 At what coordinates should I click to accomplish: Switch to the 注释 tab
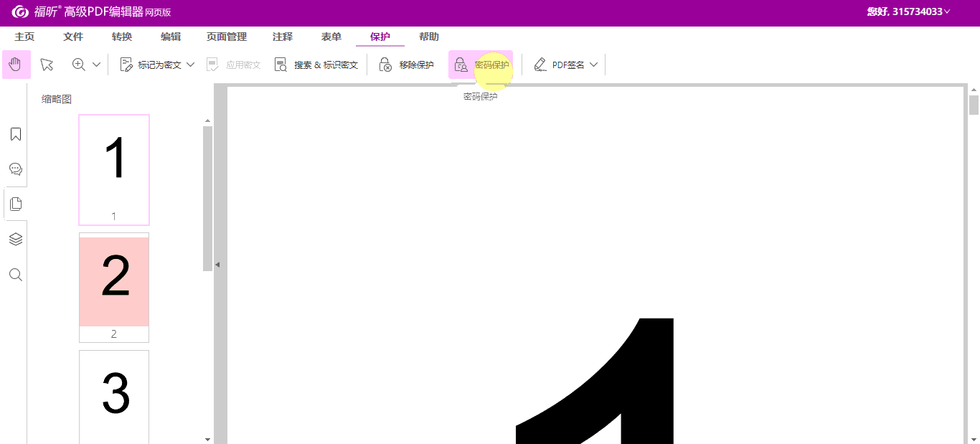(283, 37)
